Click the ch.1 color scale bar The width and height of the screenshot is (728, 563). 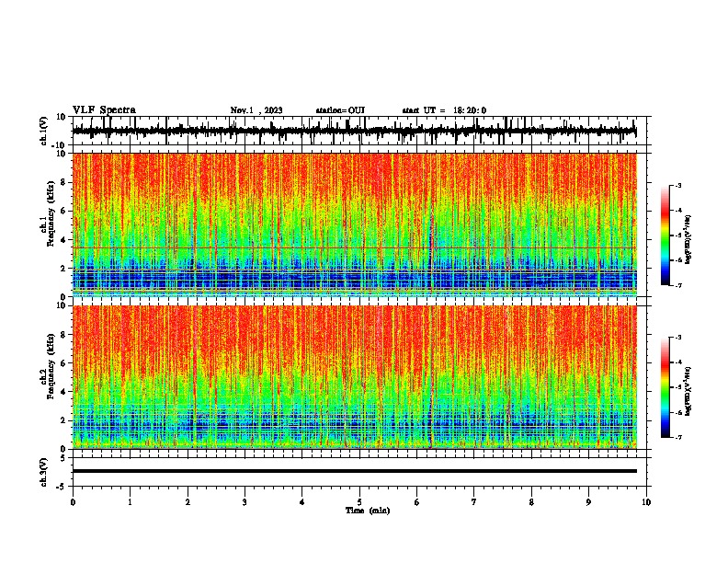pos(665,236)
